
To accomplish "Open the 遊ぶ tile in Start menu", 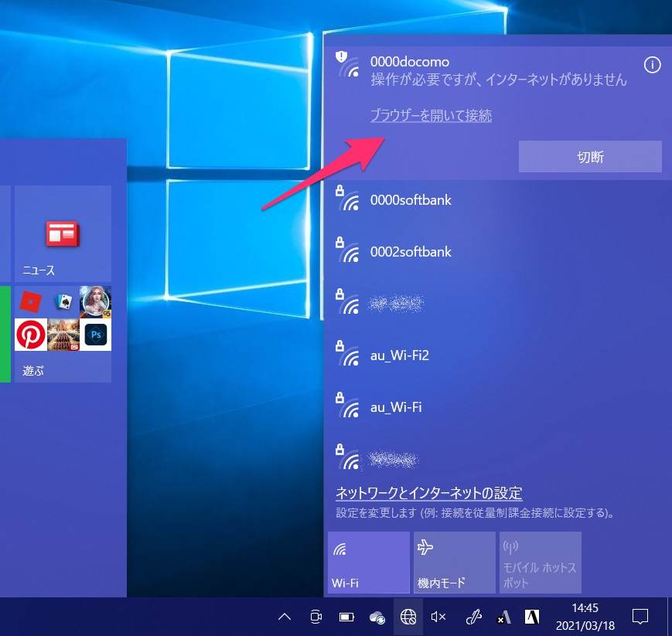I will (63, 334).
